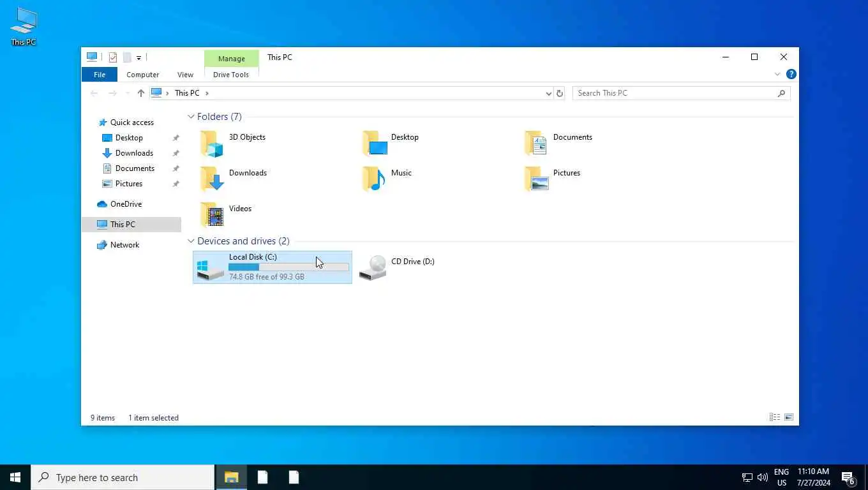This screenshot has height=490, width=868.
Task: Go up one level with the Up arrow
Action: 141,93
